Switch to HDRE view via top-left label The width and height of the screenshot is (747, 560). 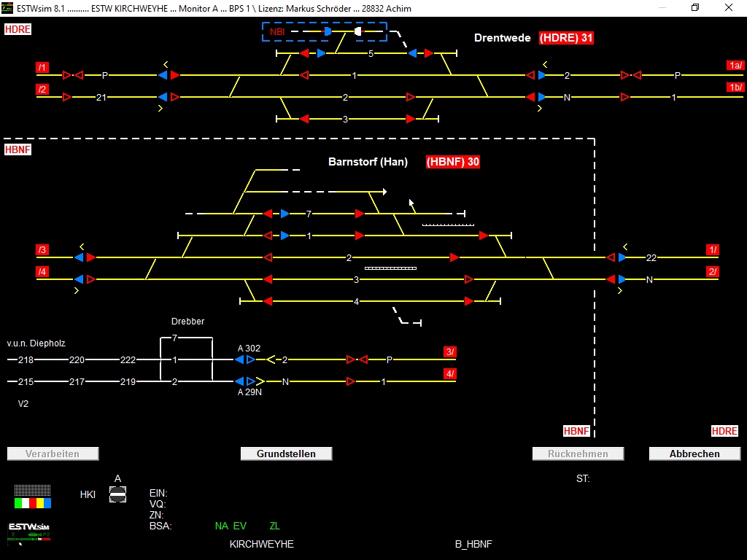pos(18,30)
